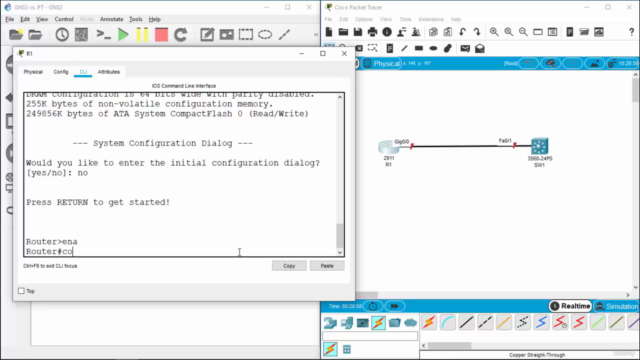This screenshot has height=360, width=640.
Task: Toggle the Top checkbox in R1 window
Action: pos(21,291)
